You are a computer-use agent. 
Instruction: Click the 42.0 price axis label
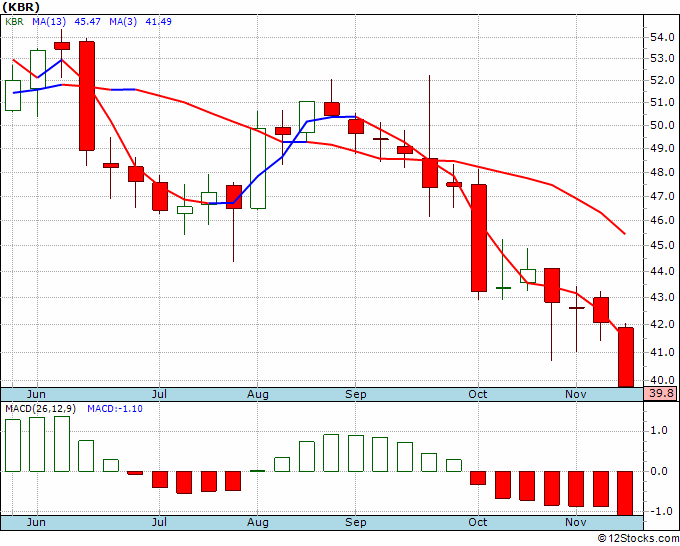pos(662,324)
